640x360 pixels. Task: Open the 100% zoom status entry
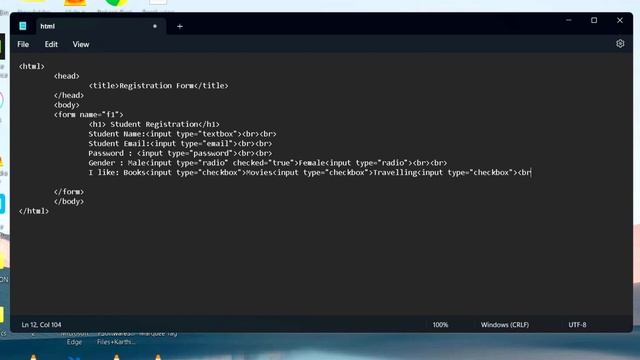click(440, 325)
